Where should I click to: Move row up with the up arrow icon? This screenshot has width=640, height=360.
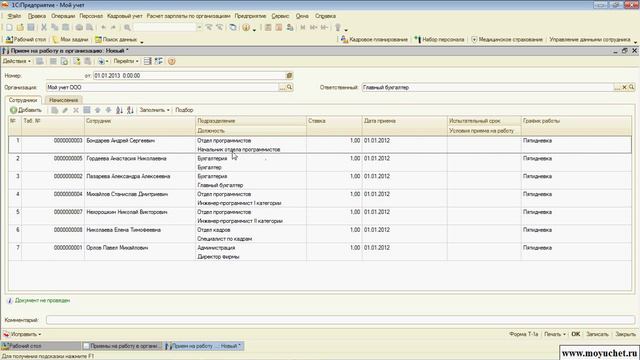98,110
